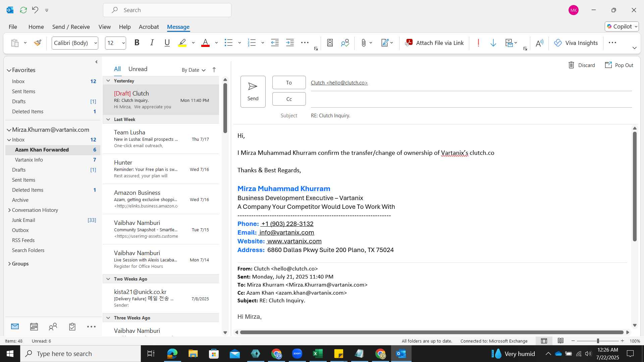Expand the Groups section
This screenshot has height=362, width=644.
pyautogui.click(x=9, y=264)
